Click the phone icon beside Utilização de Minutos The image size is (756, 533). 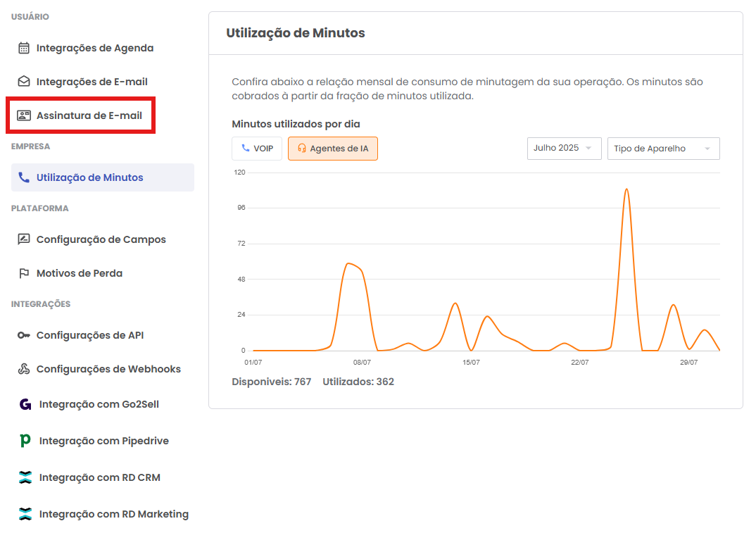(x=24, y=177)
